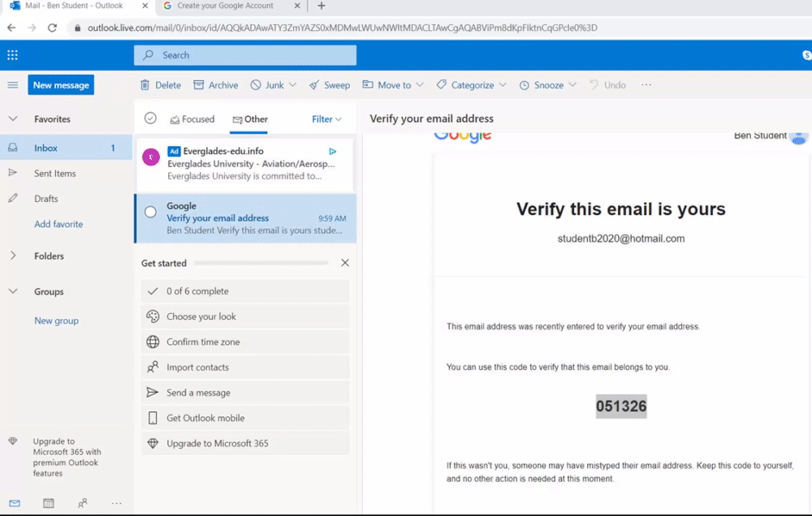Screen dimensions: 812x516
Task: Click Choose your look
Action: tap(245, 316)
